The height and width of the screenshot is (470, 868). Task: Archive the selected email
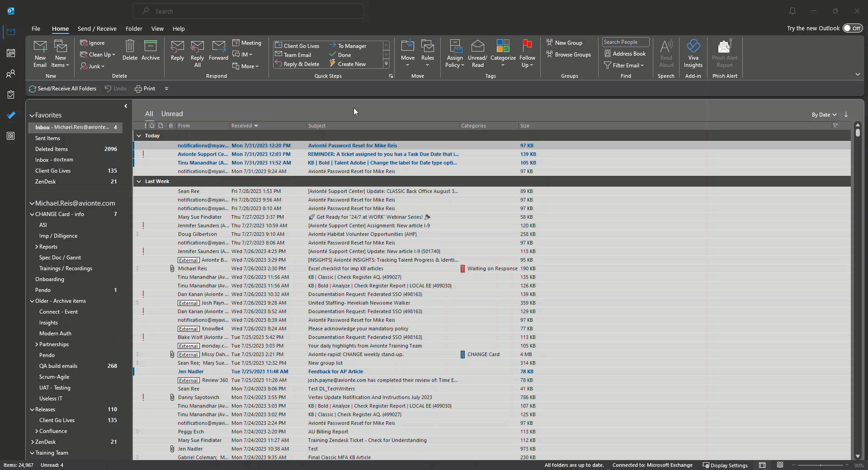(151, 50)
